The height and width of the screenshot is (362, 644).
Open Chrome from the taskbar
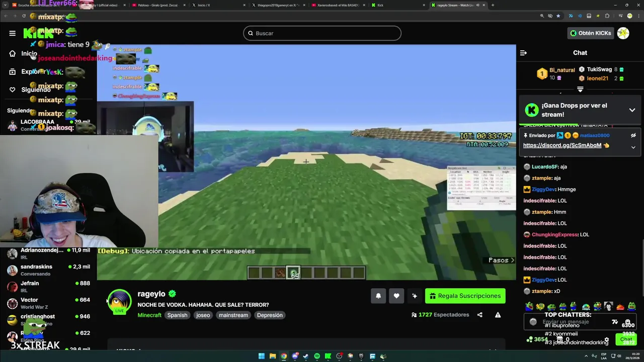[x=284, y=356]
